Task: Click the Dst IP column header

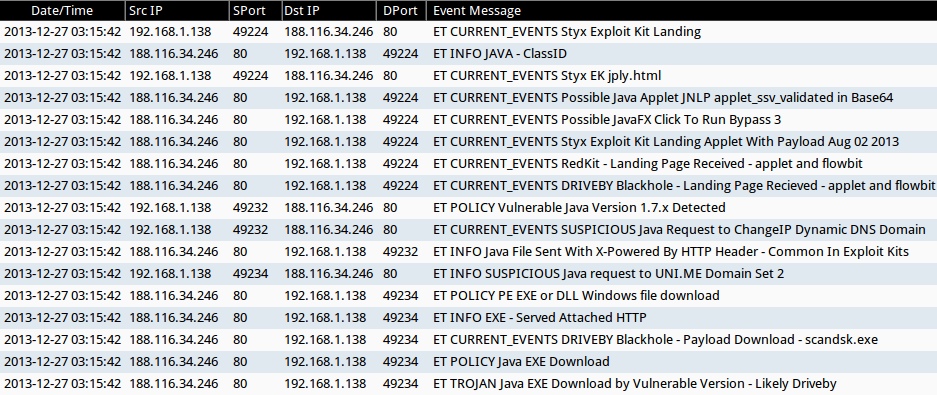Action: [329, 11]
